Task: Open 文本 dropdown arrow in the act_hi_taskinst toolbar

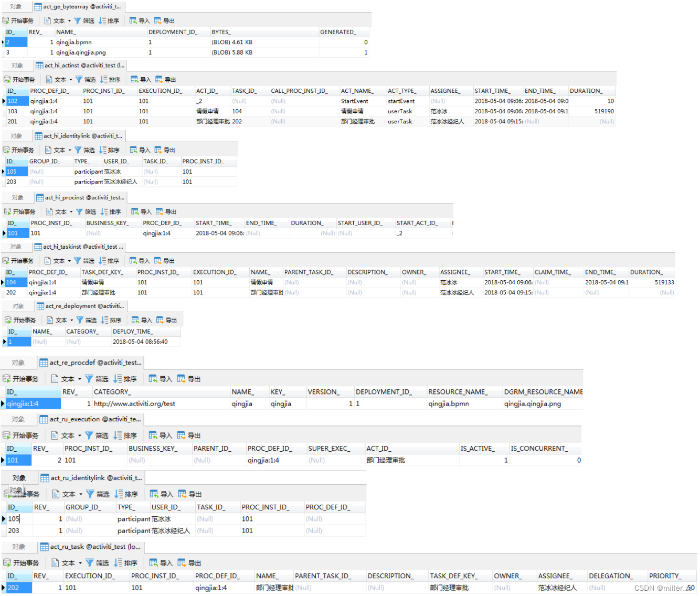Action: coord(69,261)
